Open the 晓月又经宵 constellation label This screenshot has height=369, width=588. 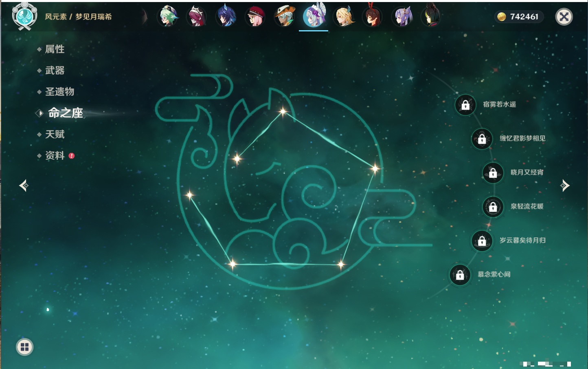pos(527,172)
